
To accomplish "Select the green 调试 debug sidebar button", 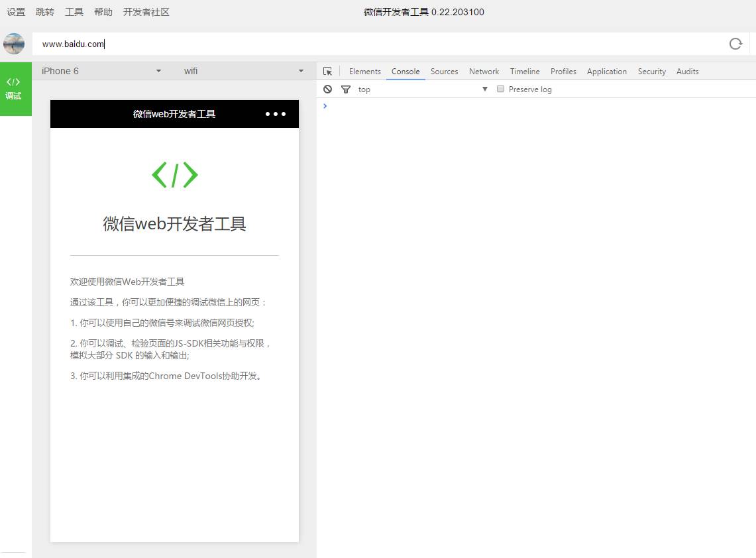I will tap(16, 89).
